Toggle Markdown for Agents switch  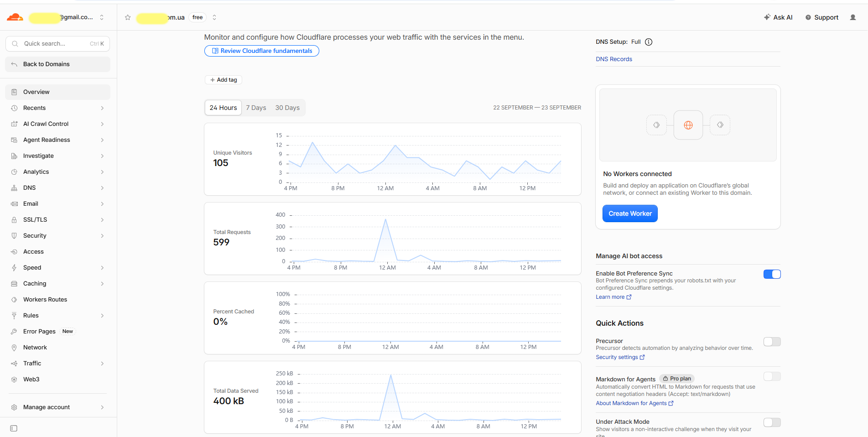pos(772,376)
